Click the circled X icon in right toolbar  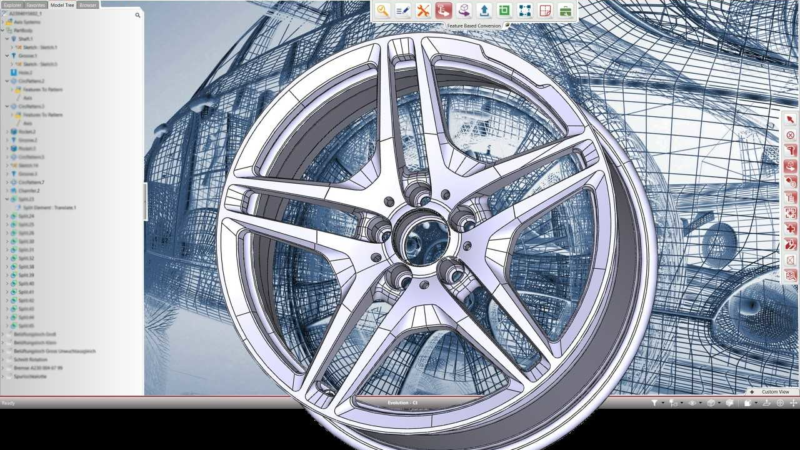pyautogui.click(x=790, y=135)
